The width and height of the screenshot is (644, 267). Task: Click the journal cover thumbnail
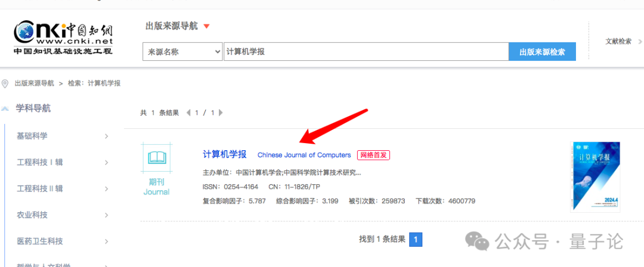click(595, 176)
